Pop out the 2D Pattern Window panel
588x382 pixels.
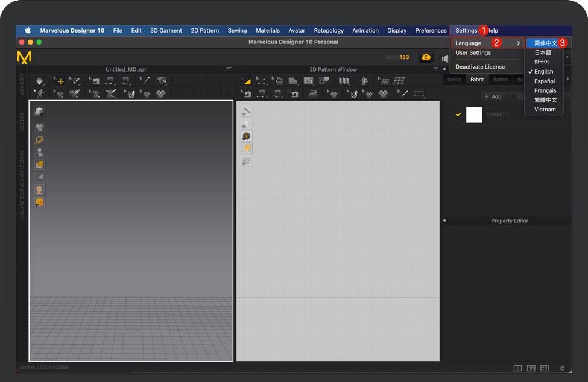coord(436,69)
